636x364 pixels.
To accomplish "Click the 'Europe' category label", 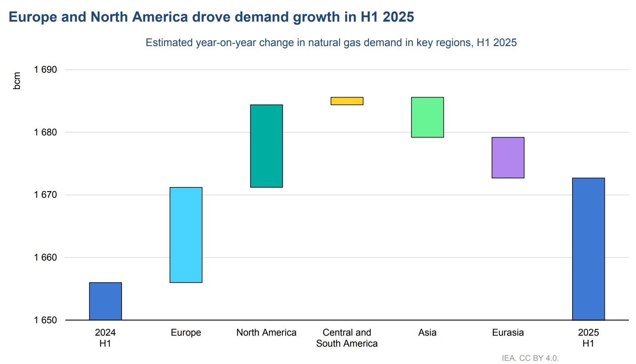I will pos(186,332).
